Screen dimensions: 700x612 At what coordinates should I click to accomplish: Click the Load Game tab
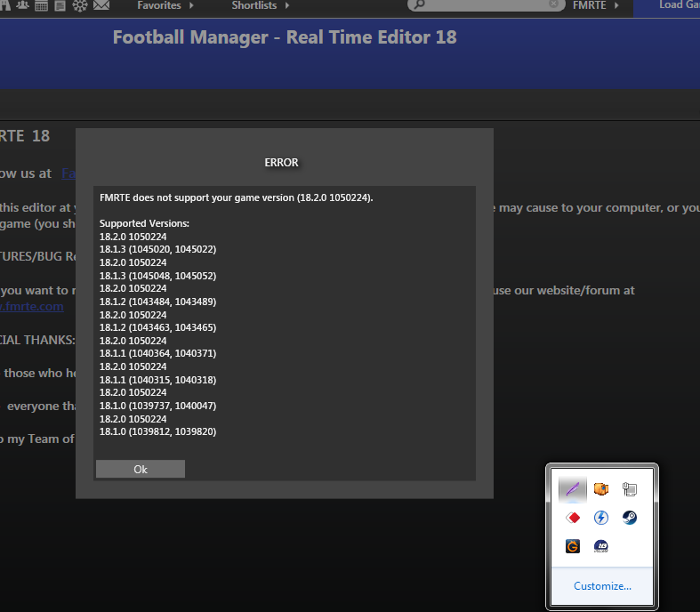point(678,6)
